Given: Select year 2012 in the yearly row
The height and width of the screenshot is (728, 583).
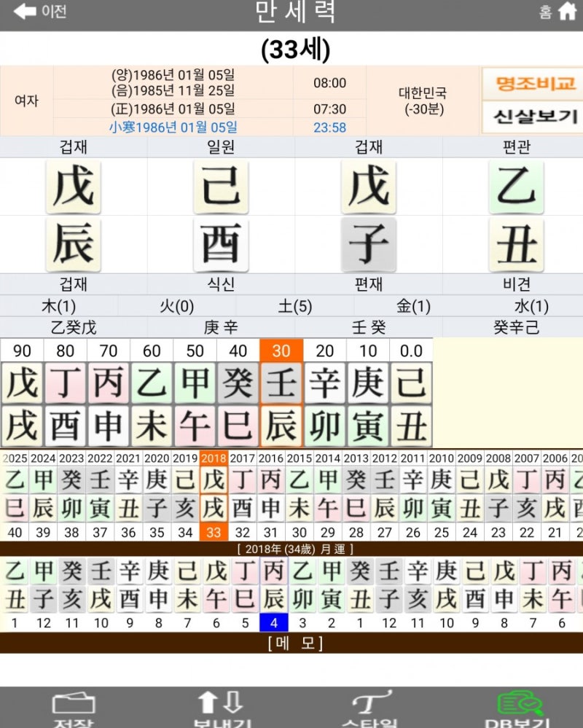Looking at the screenshot, I should 384,458.
